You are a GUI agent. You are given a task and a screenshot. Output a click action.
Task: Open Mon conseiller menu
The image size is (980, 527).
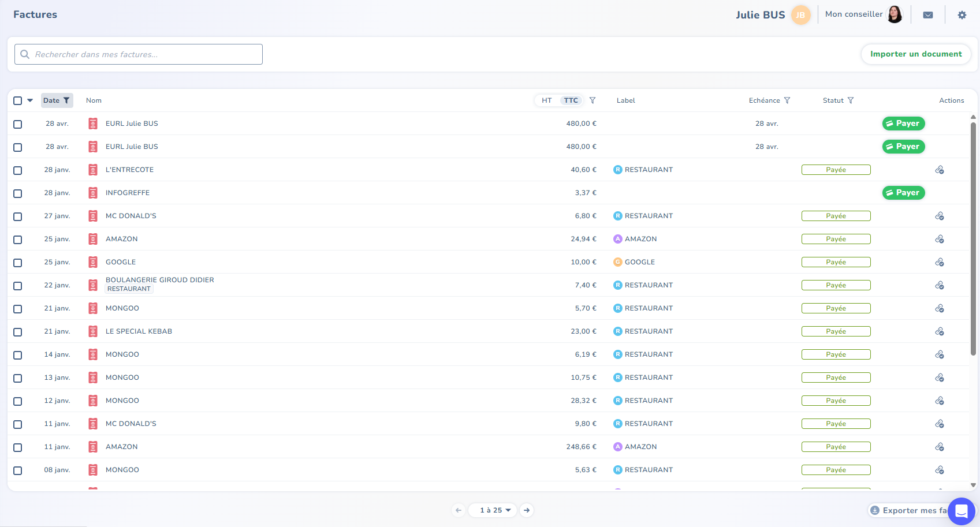[x=863, y=14]
